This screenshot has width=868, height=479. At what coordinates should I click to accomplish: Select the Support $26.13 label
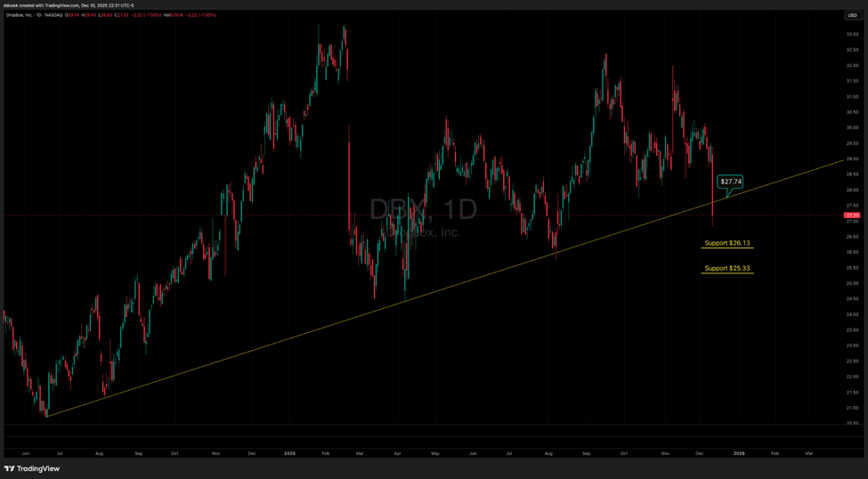(x=726, y=243)
